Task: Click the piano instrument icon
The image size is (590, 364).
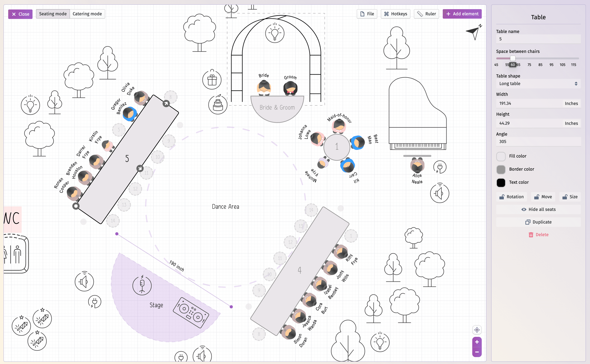Action: pos(417,118)
